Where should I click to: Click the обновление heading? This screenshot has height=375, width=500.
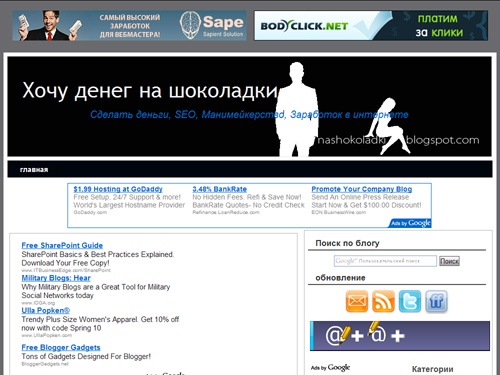coord(340,278)
